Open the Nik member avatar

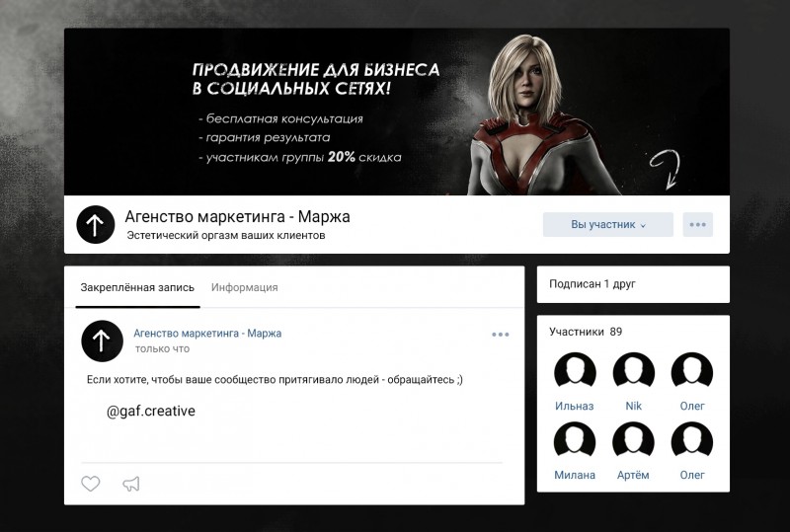634,373
